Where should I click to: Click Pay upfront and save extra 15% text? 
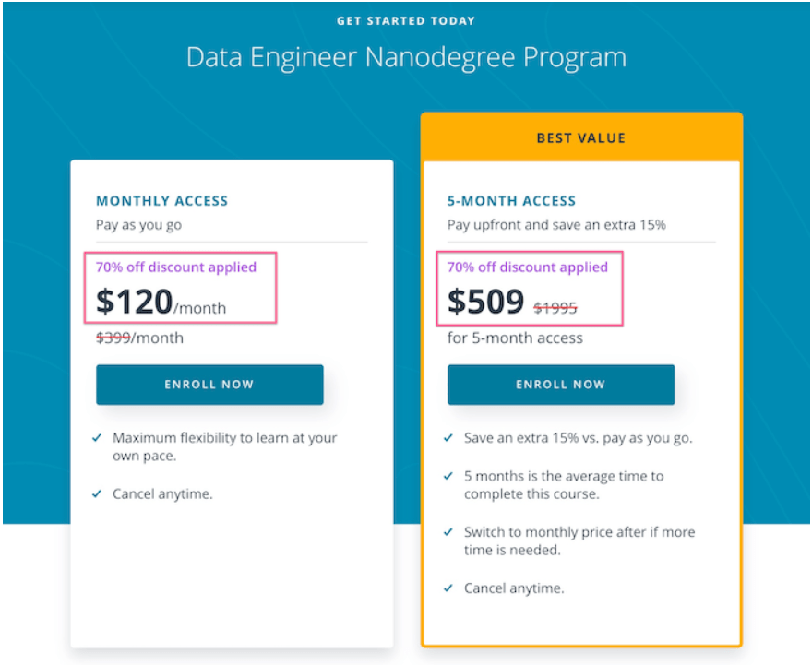[x=556, y=225]
